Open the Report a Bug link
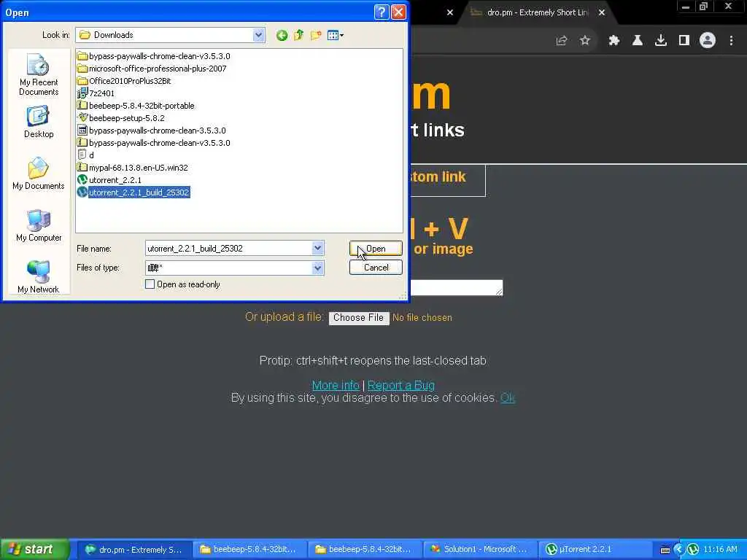The width and height of the screenshot is (747, 560). [x=401, y=385]
